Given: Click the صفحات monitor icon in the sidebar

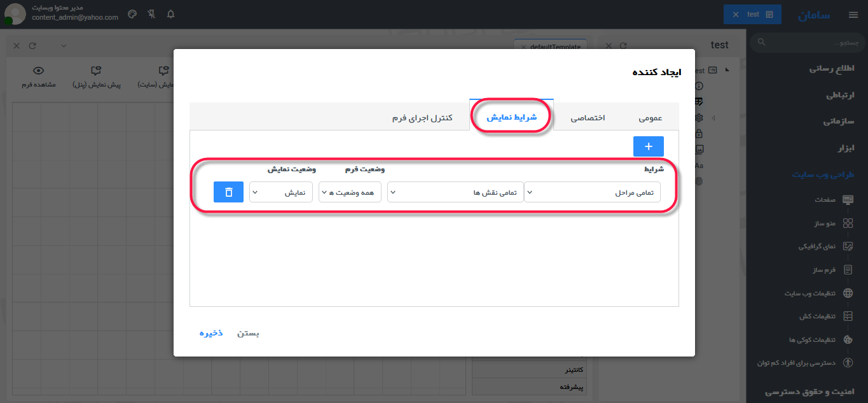Looking at the screenshot, I should point(848,199).
